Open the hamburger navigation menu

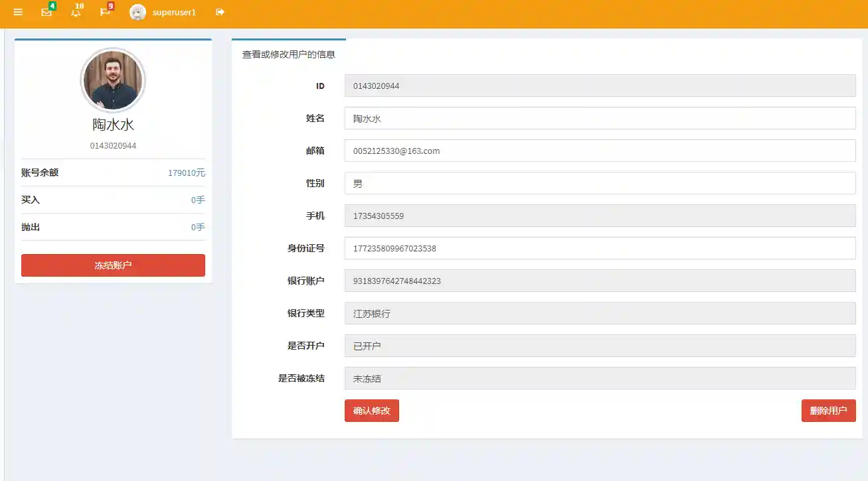coord(18,11)
